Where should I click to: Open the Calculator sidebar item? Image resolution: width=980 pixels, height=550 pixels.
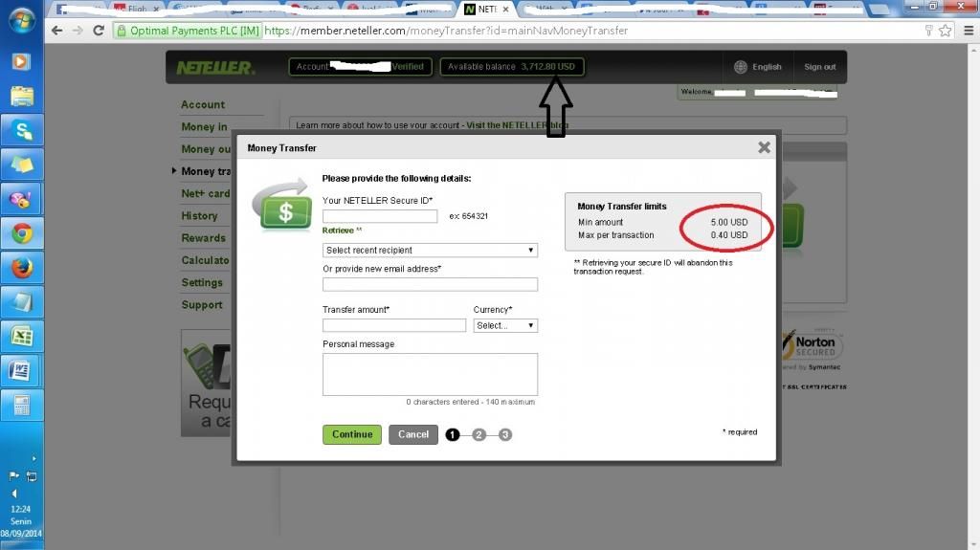pyautogui.click(x=205, y=260)
